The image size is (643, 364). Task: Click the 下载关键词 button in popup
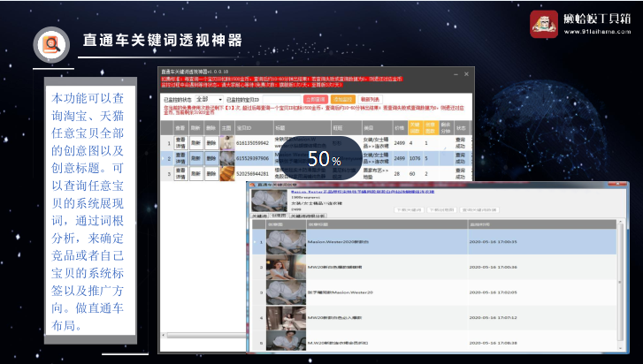coord(409,209)
